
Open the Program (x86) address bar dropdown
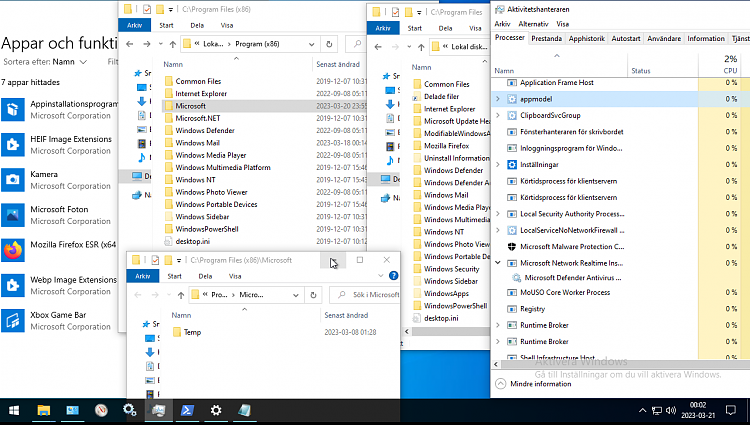coord(311,44)
